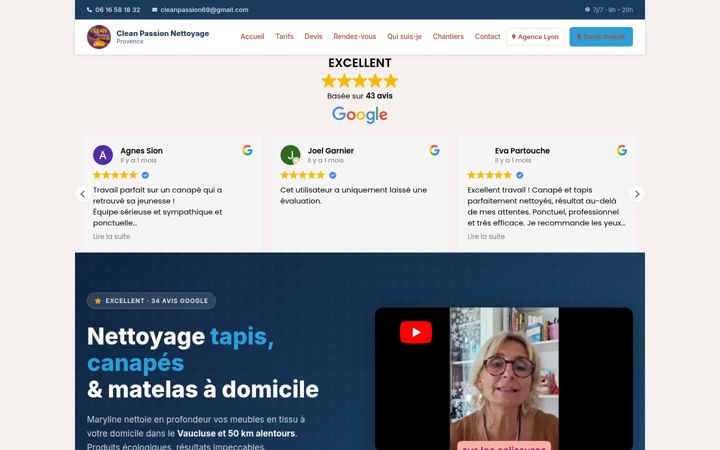
Task: Click the Vaucluse et 50 km alentours text
Action: [x=236, y=433]
